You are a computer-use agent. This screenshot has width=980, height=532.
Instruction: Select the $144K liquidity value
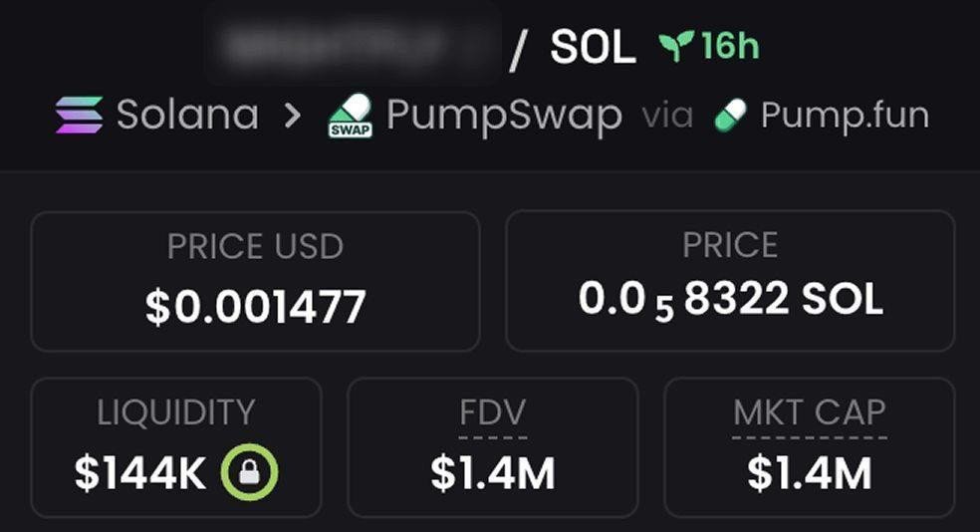[x=140, y=472]
